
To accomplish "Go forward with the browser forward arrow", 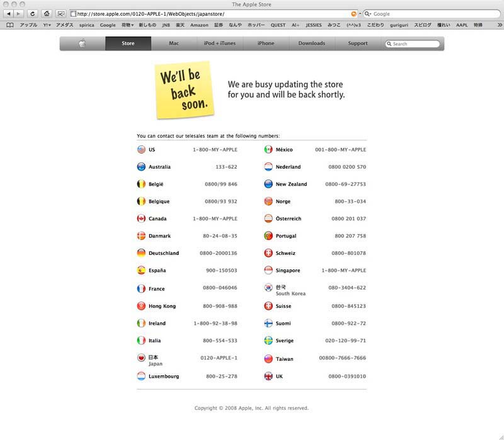I will (18, 14).
